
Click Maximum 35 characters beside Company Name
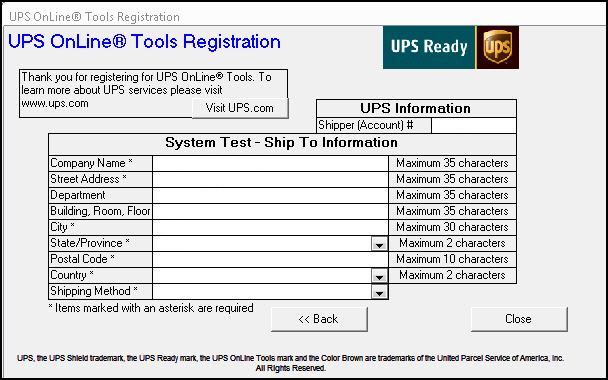click(x=452, y=163)
